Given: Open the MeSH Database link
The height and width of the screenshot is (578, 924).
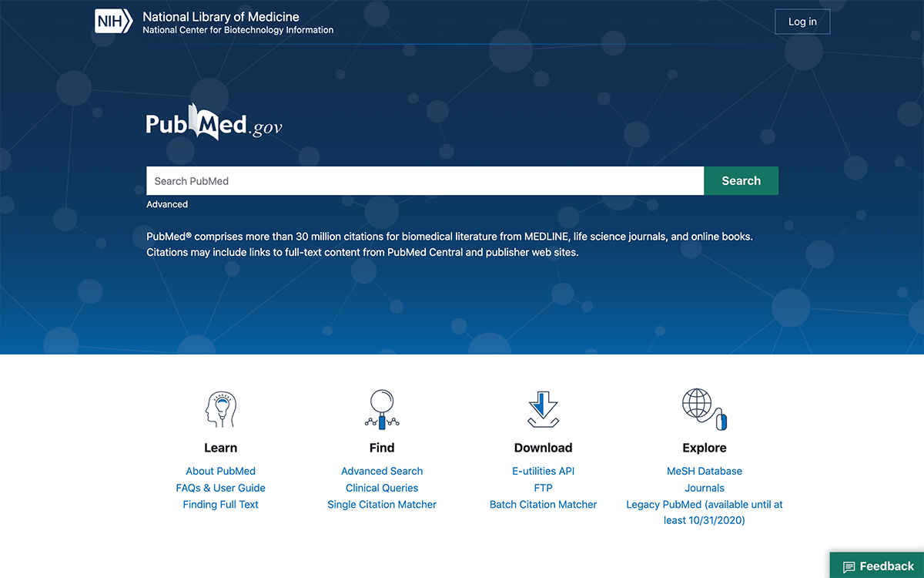Looking at the screenshot, I should pos(705,471).
